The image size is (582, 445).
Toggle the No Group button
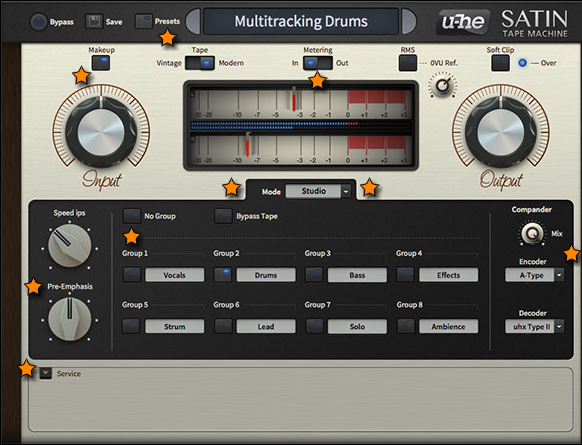[x=132, y=216]
